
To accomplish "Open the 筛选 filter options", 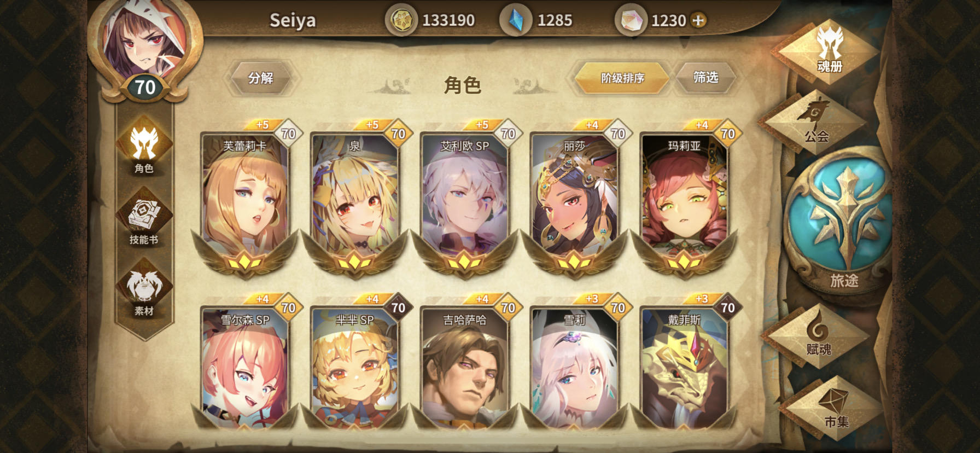I will [x=705, y=78].
